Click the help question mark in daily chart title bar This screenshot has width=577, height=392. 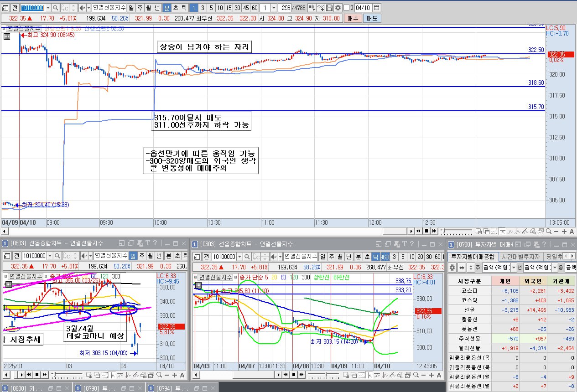click(155, 243)
